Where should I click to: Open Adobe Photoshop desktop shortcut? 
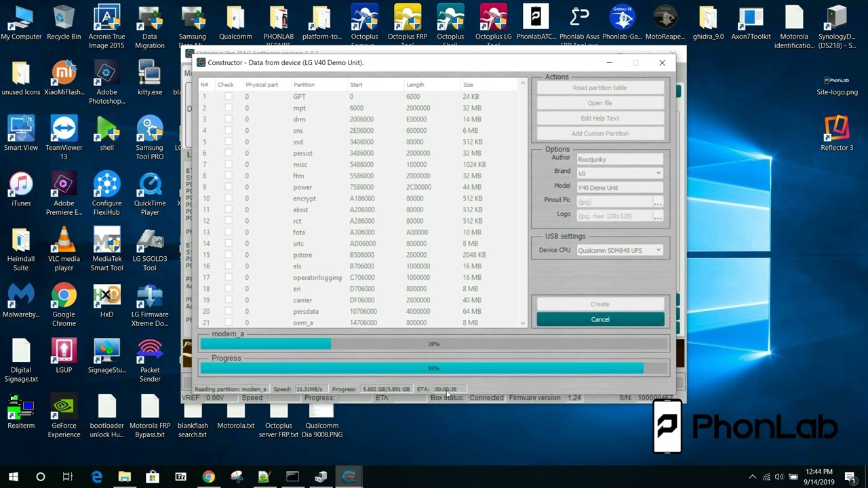click(x=106, y=83)
